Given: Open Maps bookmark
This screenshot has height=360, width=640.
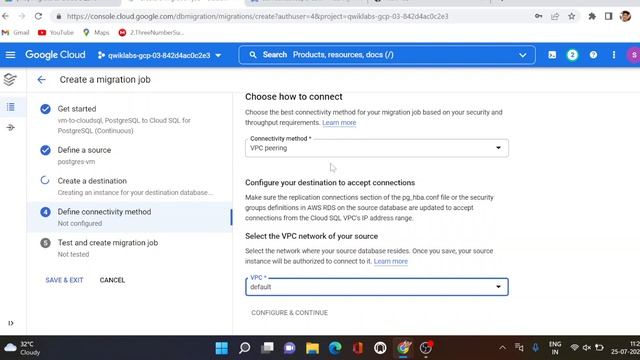Looking at the screenshot, I should [x=96, y=32].
